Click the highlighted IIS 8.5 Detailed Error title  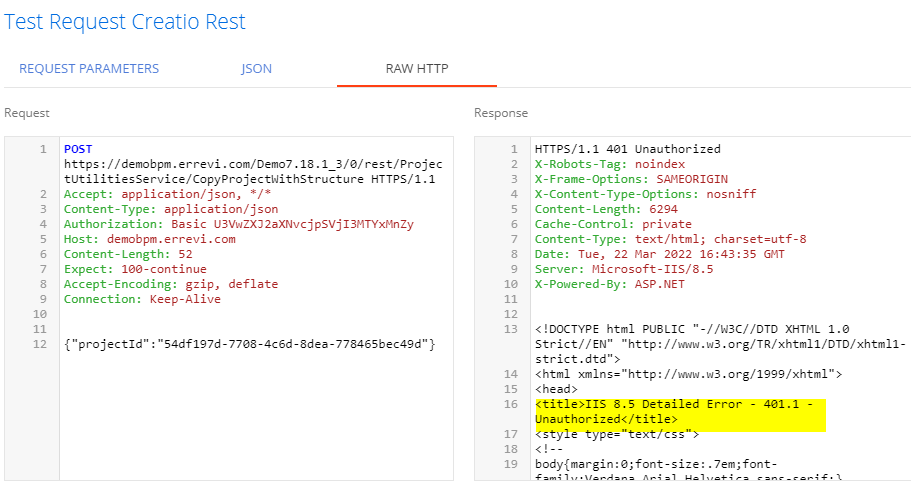(x=674, y=412)
